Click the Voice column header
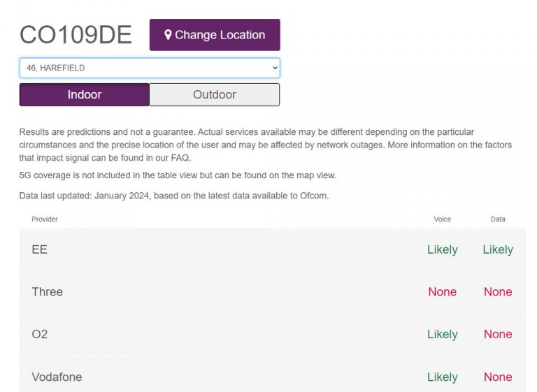Viewport: 537px width, 392px height. 442,219
